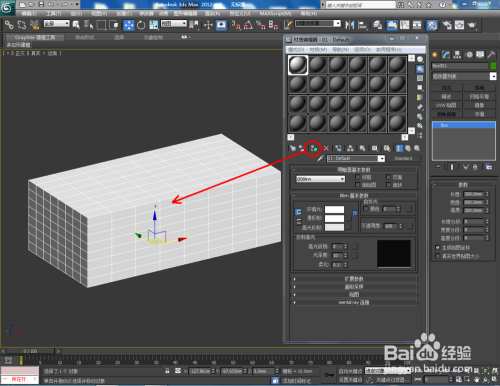Open the MAXScript menu
Image resolution: width=500 pixels, height=386 pixels.
click(x=275, y=14)
